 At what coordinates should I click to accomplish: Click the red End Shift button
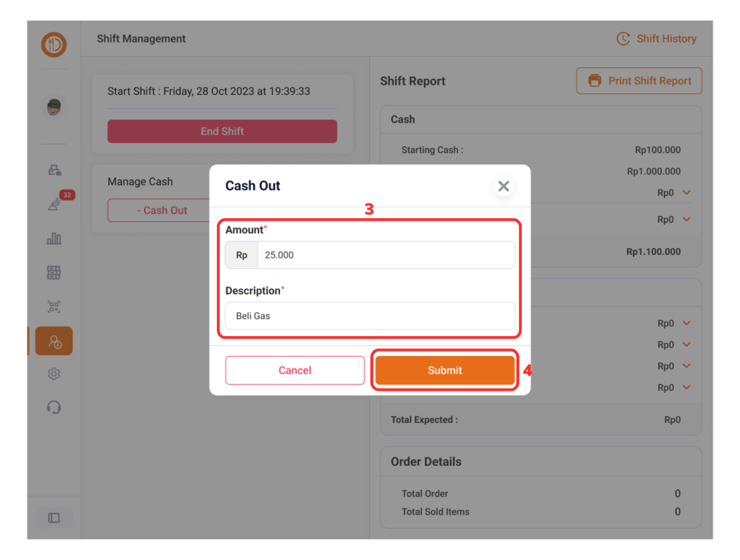click(x=222, y=131)
